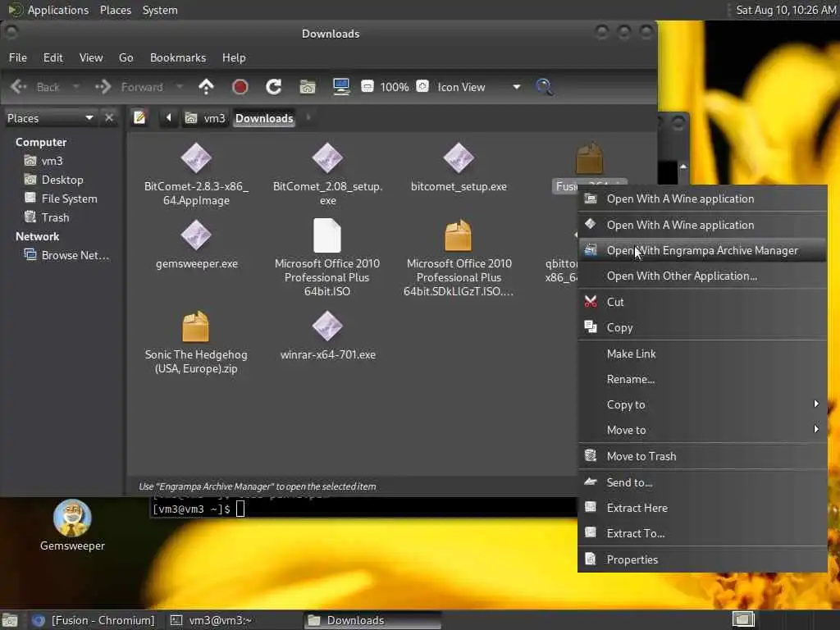Close the Places side pane
Viewport: 840px width, 630px height.
pyautogui.click(x=109, y=117)
